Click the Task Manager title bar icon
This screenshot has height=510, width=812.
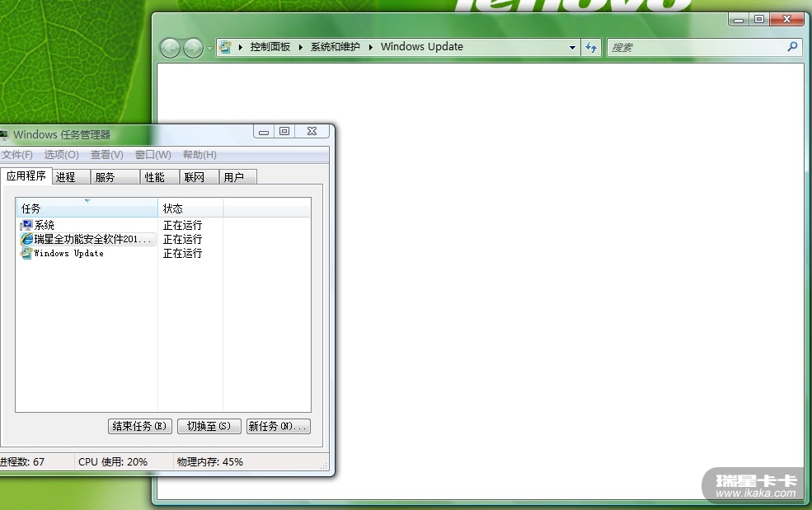pos(3,135)
